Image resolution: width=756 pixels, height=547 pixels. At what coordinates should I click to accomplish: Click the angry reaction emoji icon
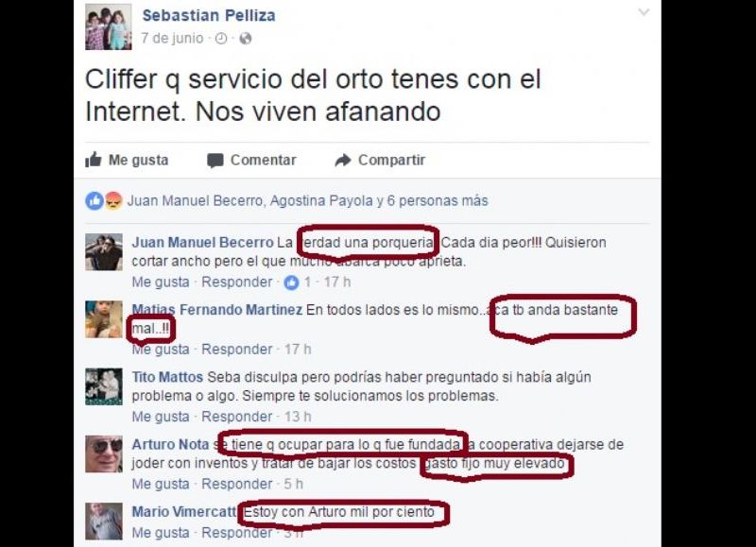[x=113, y=200]
